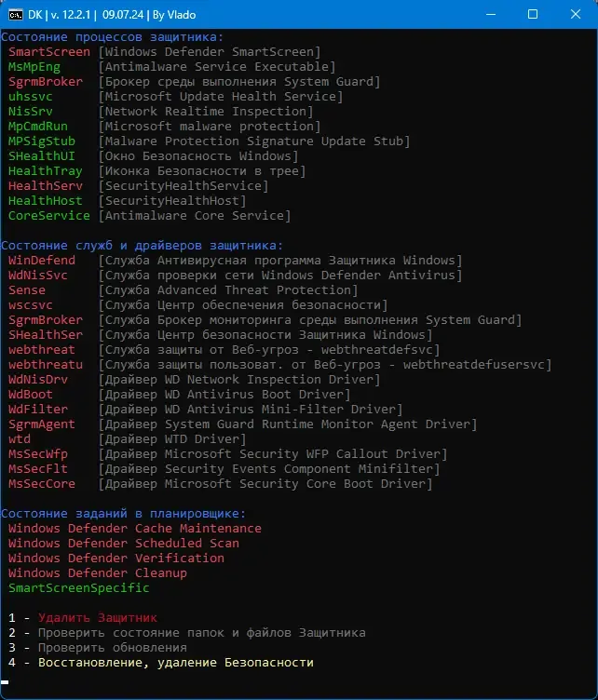Close the DK console window
This screenshot has width=598, height=700.
click(x=576, y=15)
